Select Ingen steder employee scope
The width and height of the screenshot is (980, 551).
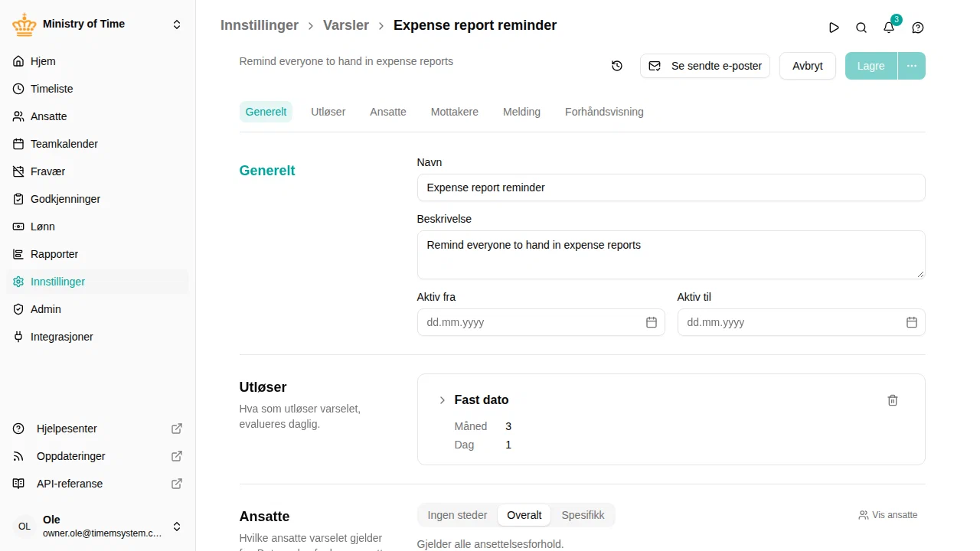(x=457, y=515)
